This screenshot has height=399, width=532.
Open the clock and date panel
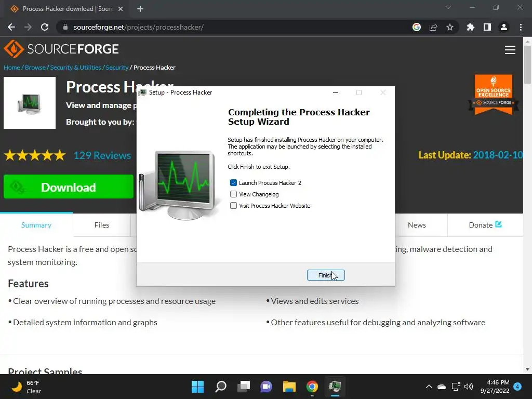[x=495, y=387]
